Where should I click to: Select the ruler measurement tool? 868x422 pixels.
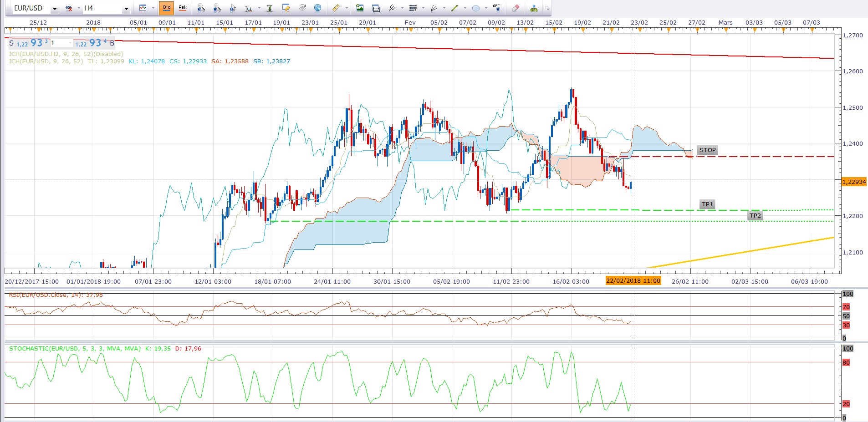(x=336, y=8)
